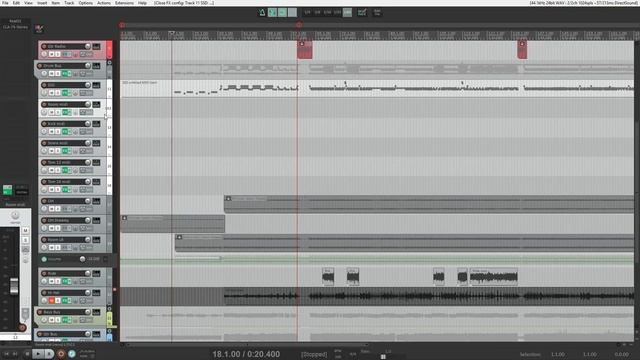640x360 pixels.
Task: Click the horizontal scrollbar under the arrange view
Action: (247, 345)
